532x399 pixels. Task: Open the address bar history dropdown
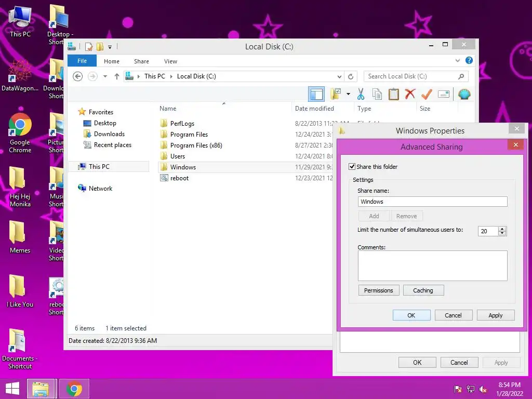(339, 76)
